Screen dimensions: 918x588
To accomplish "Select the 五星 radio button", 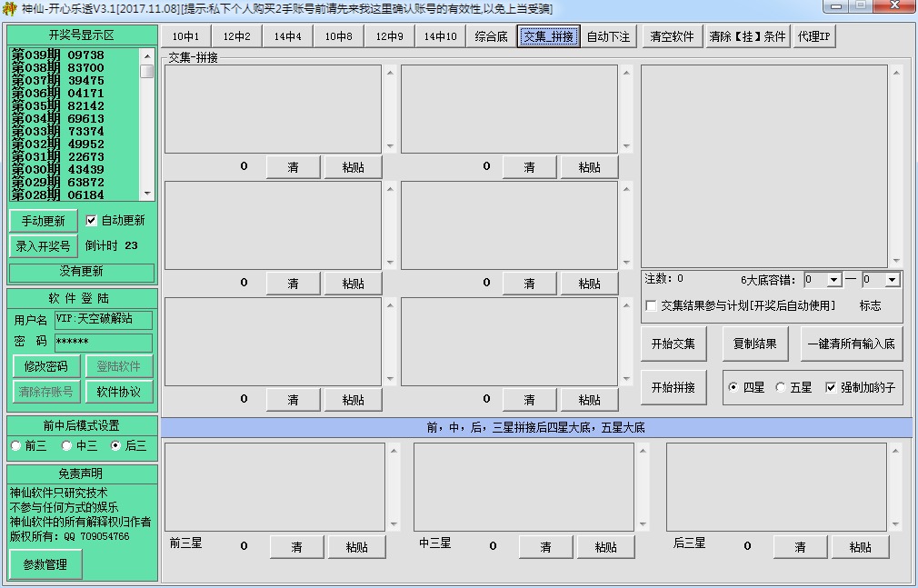I will point(779,386).
